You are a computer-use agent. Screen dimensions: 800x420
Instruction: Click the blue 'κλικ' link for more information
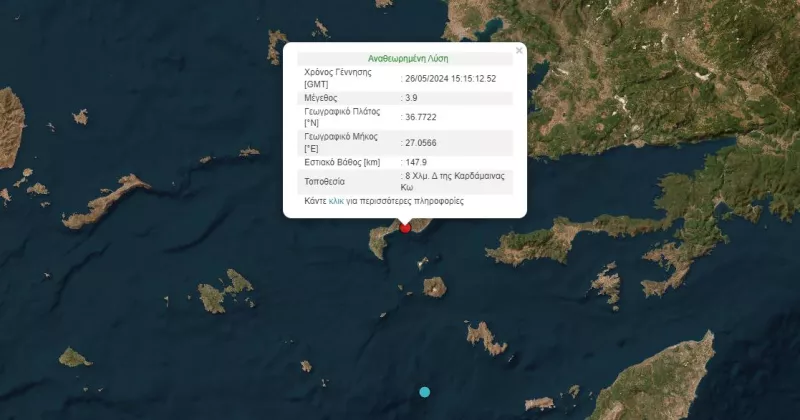[336, 201]
